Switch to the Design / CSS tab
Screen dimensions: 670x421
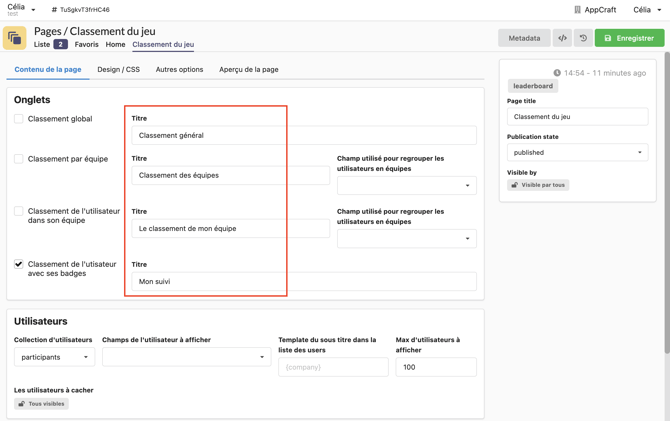click(118, 70)
